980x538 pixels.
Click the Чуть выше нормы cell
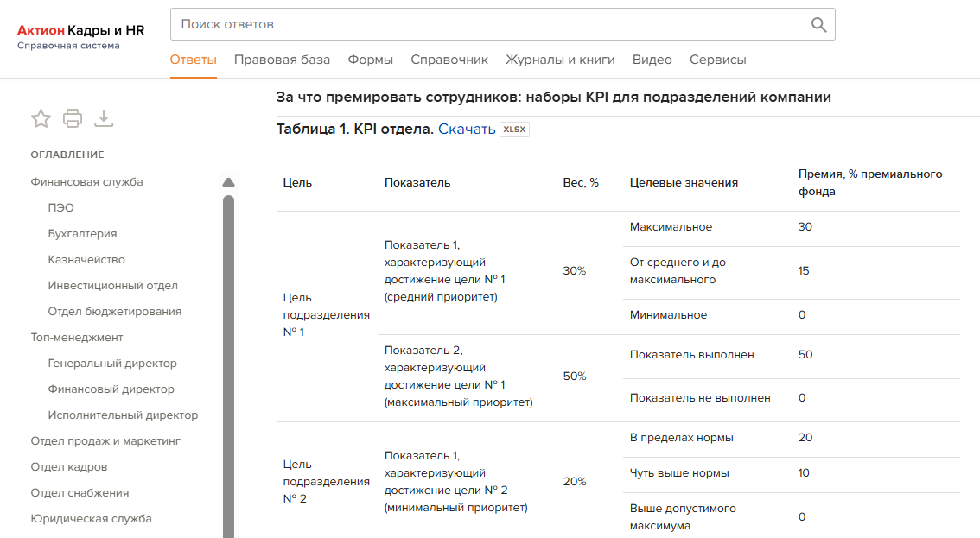(x=679, y=473)
